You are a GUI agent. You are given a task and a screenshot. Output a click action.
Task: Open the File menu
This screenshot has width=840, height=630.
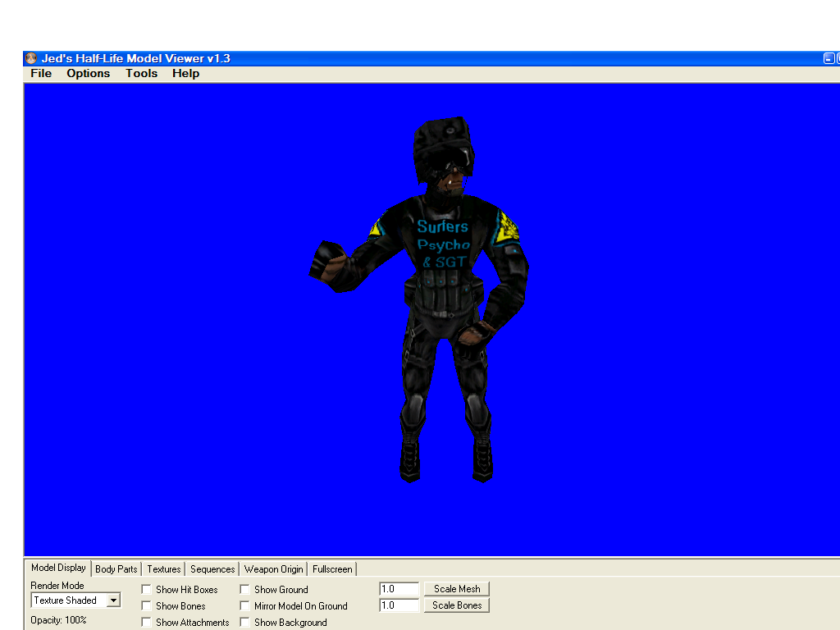point(41,73)
